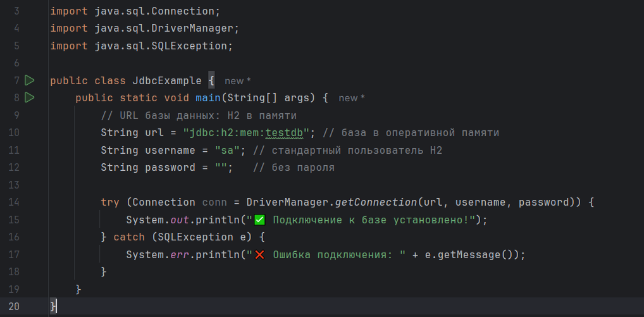Click line number 14 in the gutter

click(x=13, y=202)
